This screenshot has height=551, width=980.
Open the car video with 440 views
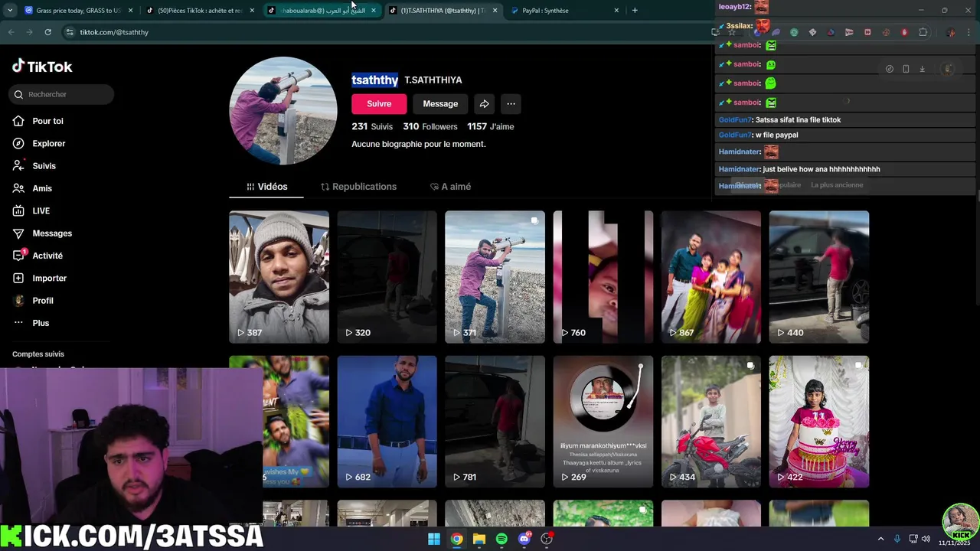pyautogui.click(x=819, y=277)
